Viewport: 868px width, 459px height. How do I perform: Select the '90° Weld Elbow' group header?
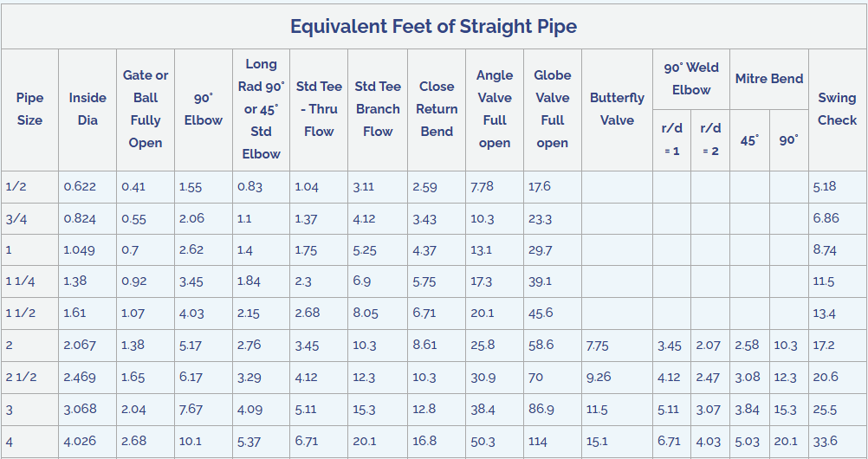click(x=690, y=79)
